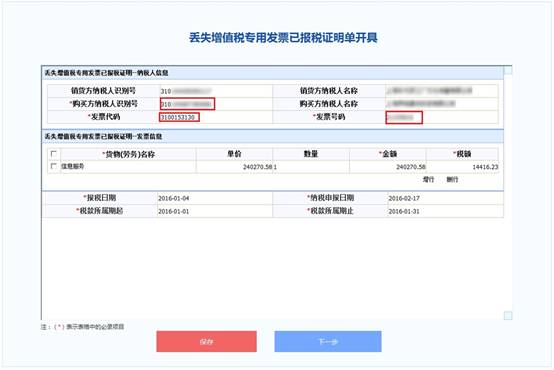The width and height of the screenshot is (554, 370).
Task: Click the 数量 column header
Action: tap(311, 154)
